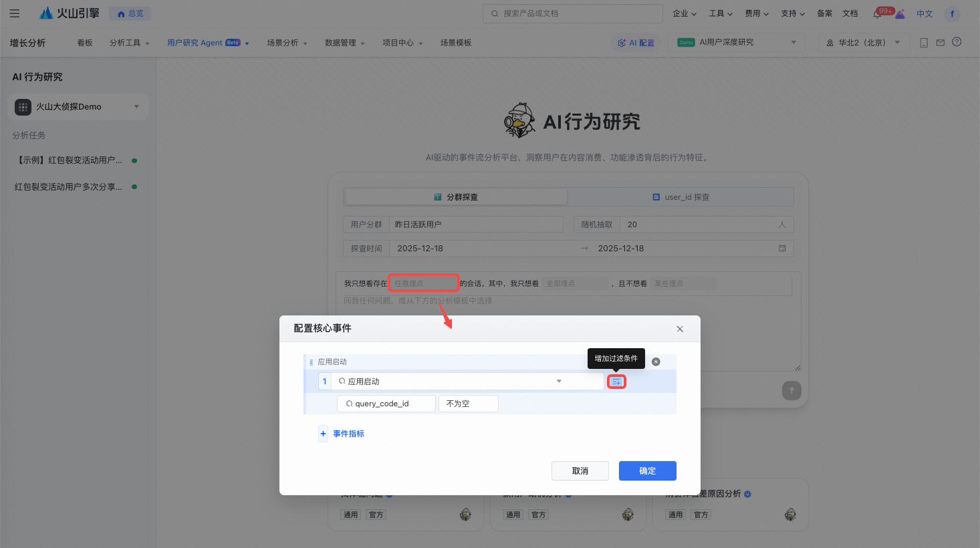The width and height of the screenshot is (980, 548).
Task: Grab the drag handle beside 应用启动 header
Action: click(x=311, y=362)
